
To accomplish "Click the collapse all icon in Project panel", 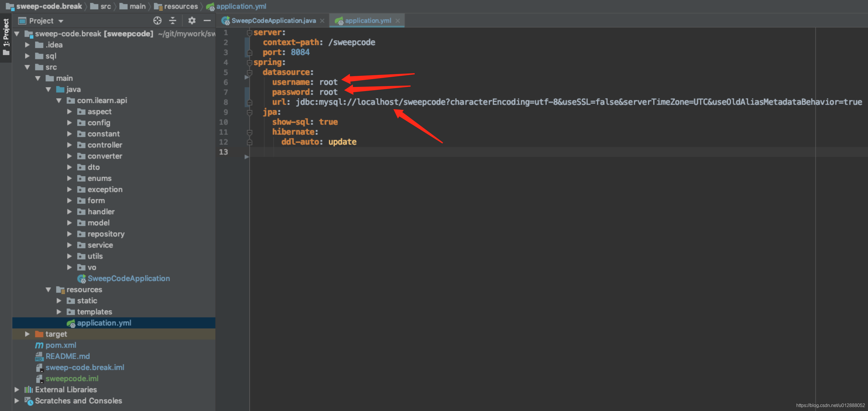I will coord(173,20).
